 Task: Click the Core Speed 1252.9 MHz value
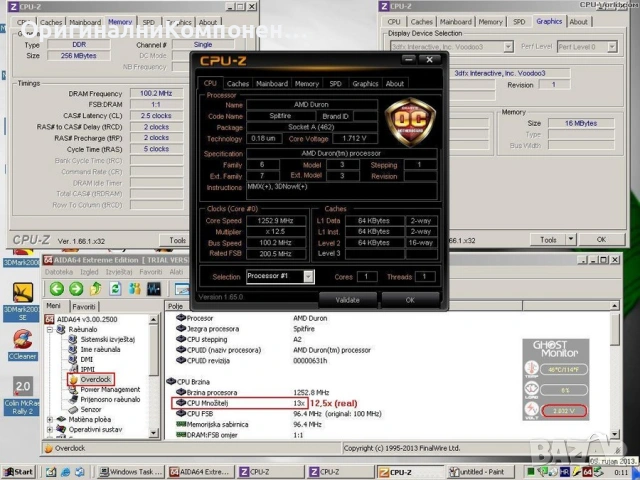(x=276, y=221)
